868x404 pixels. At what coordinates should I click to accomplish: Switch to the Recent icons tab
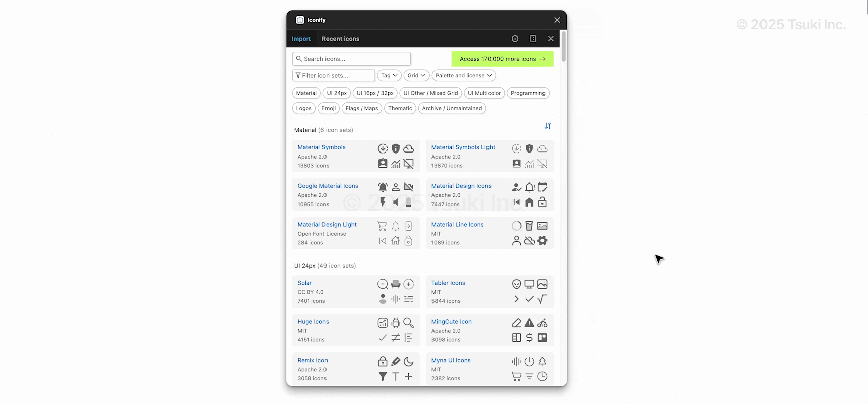click(341, 39)
